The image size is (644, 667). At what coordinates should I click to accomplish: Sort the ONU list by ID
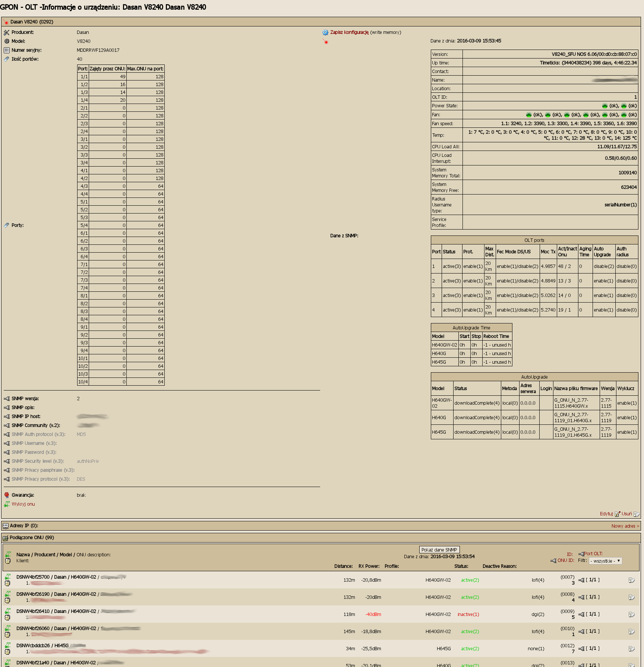(570, 554)
